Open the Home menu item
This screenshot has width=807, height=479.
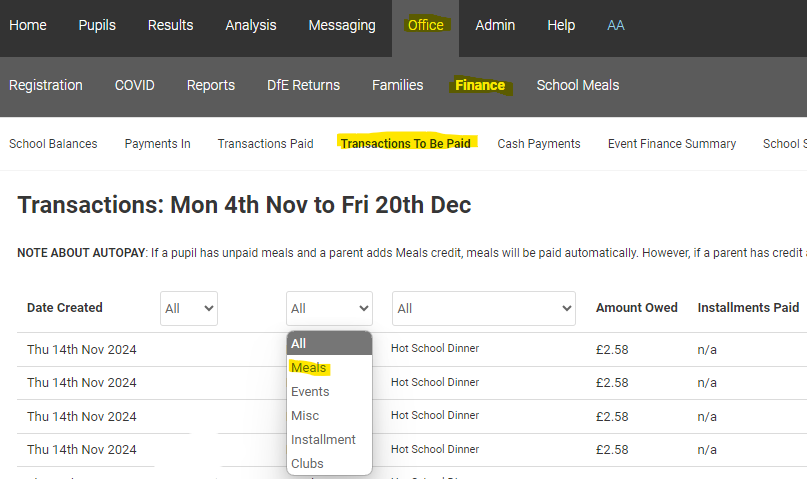(28, 25)
